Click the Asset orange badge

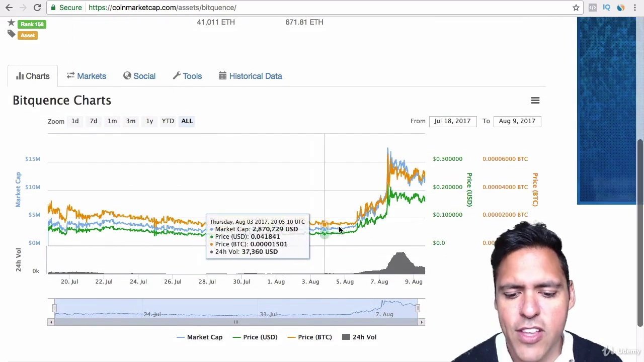pyautogui.click(x=28, y=35)
